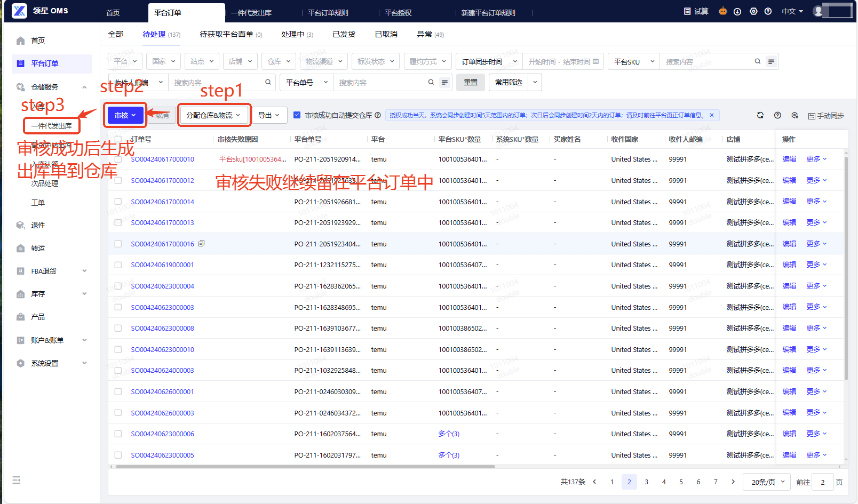The image size is (858, 504).
Task: Open the download center icon in header
Action: pyautogui.click(x=737, y=11)
